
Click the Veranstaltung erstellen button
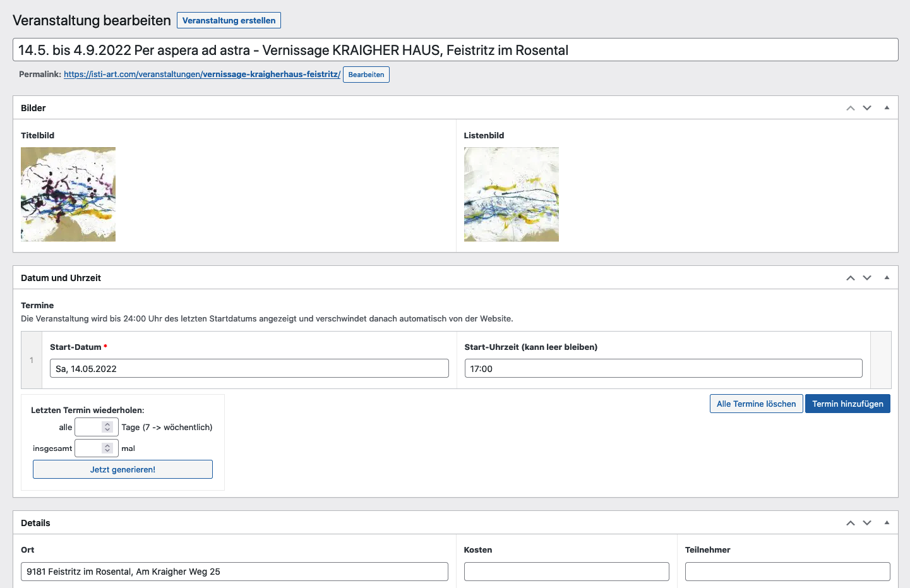click(229, 20)
